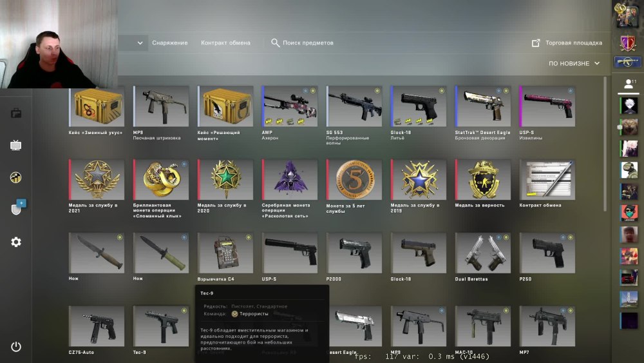The image size is (644, 363).
Task: Switch to the Контракт обмена tab
Action: [225, 43]
